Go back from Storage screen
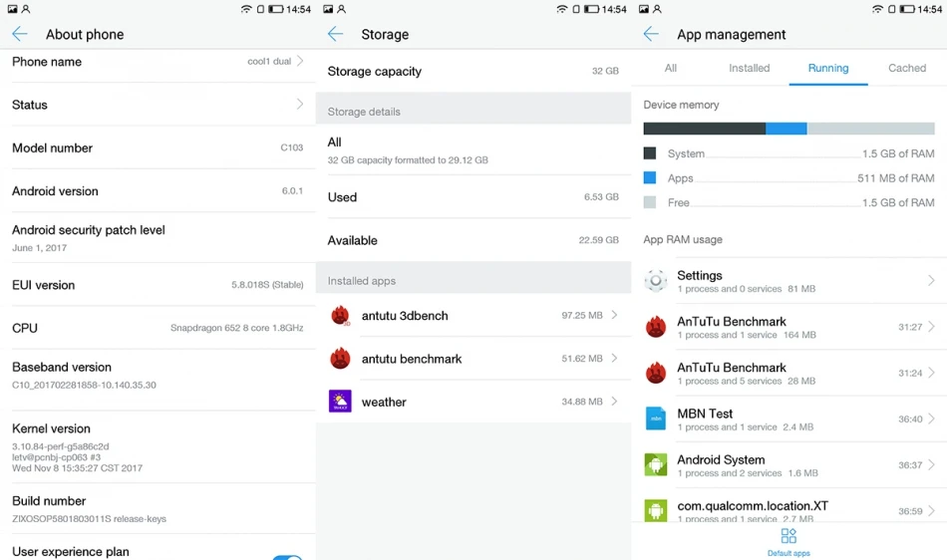Viewport: 947px width, 560px height. coord(335,34)
